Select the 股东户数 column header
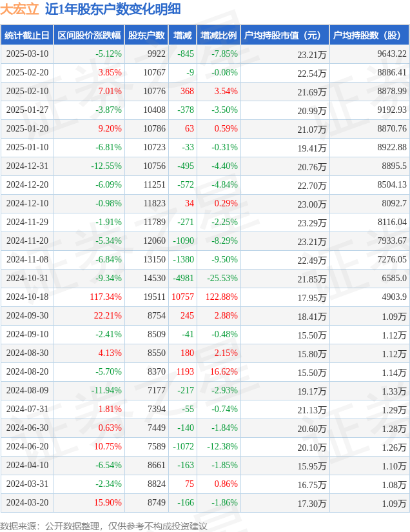 [146, 35]
